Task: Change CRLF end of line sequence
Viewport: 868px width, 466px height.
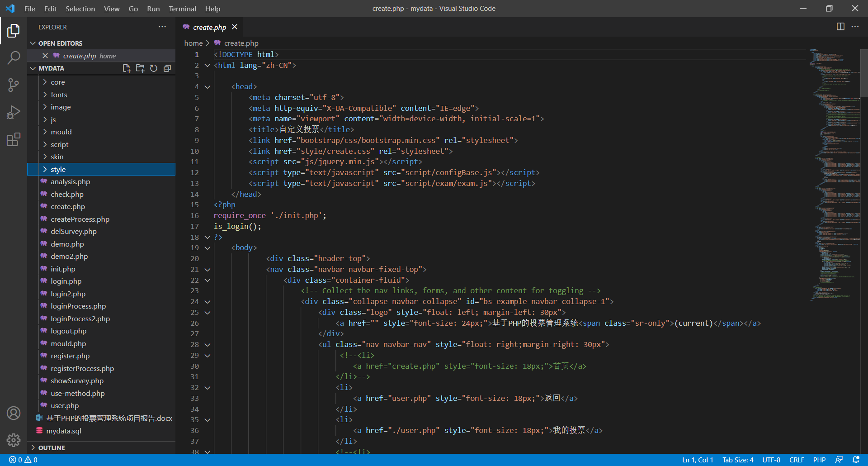Action: pyautogui.click(x=797, y=460)
